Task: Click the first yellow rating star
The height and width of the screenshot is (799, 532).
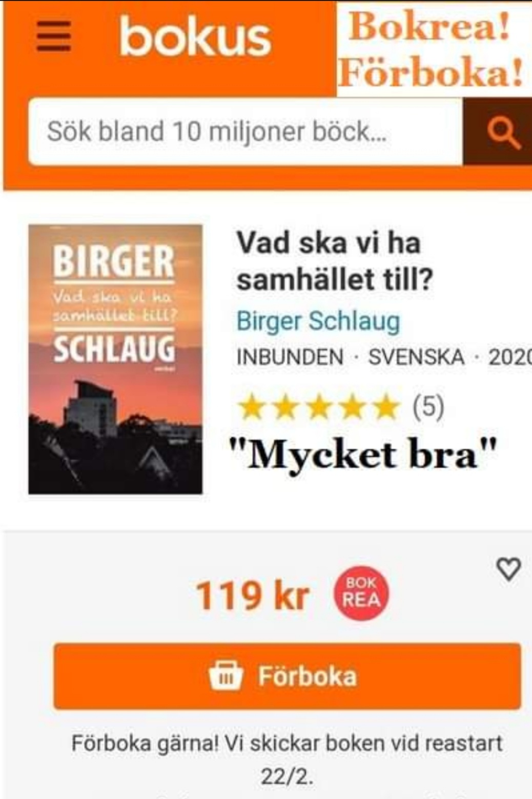Action: (251, 407)
